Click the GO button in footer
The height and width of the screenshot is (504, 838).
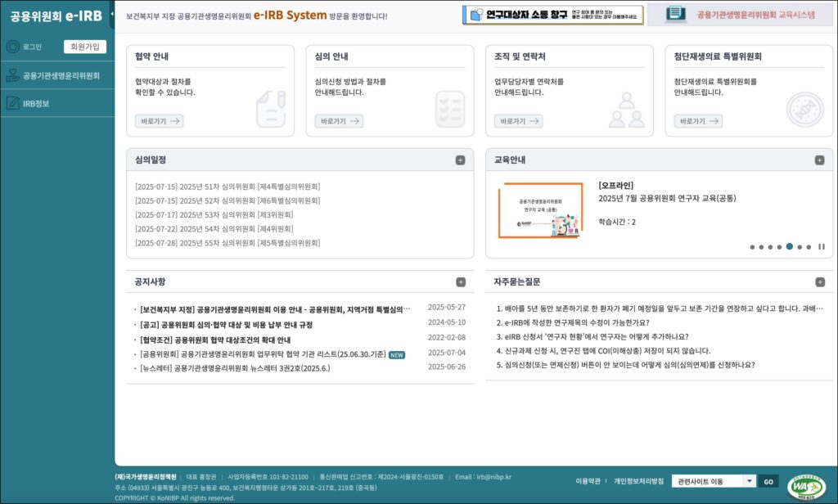(768, 482)
